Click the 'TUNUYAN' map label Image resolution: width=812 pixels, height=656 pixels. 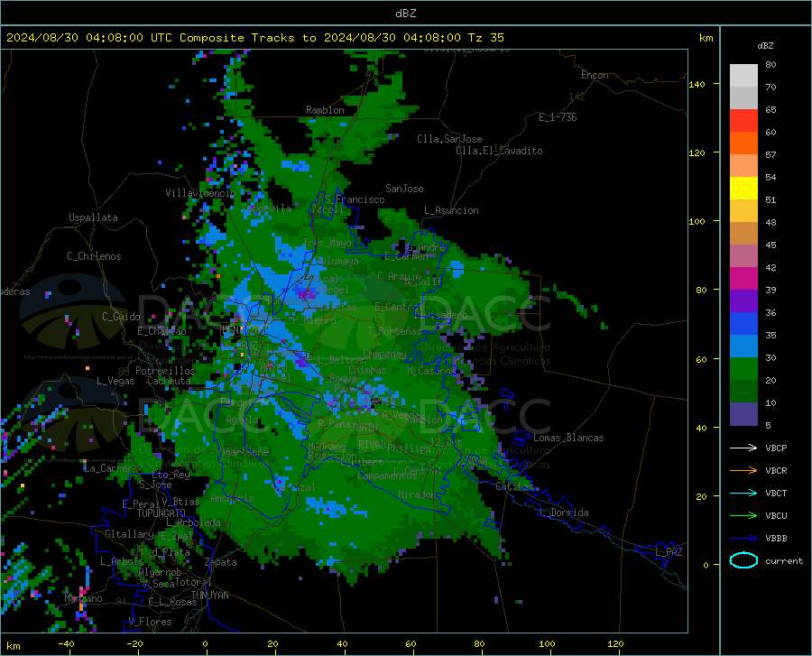click(x=209, y=596)
